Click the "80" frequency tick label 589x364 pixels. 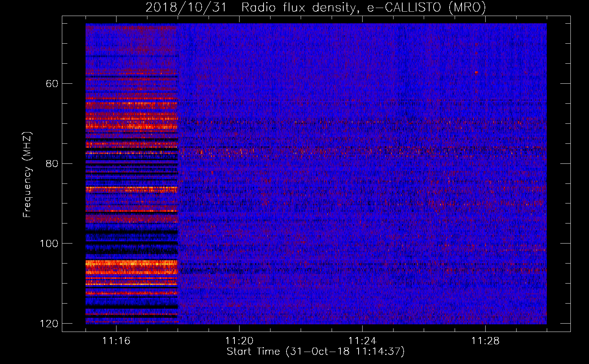point(52,164)
